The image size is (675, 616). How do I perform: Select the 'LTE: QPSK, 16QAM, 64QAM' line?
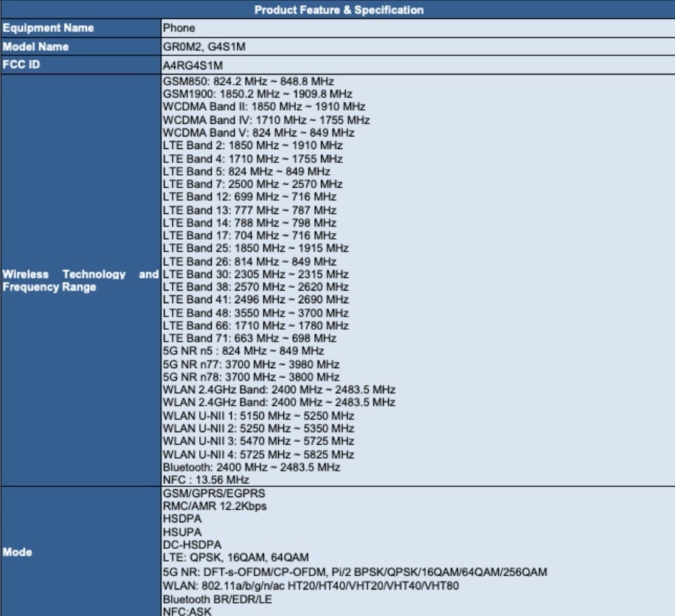point(235,557)
